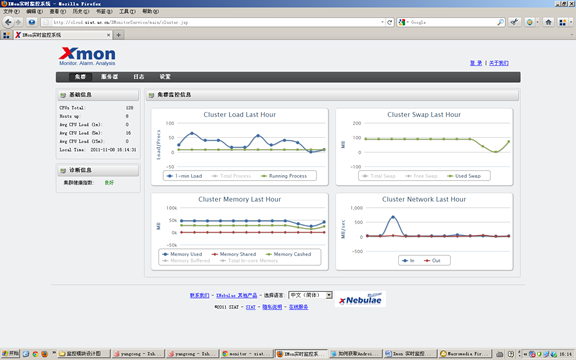Open the 日志 tab in navigation bar
This screenshot has height=360, width=576.
138,77
